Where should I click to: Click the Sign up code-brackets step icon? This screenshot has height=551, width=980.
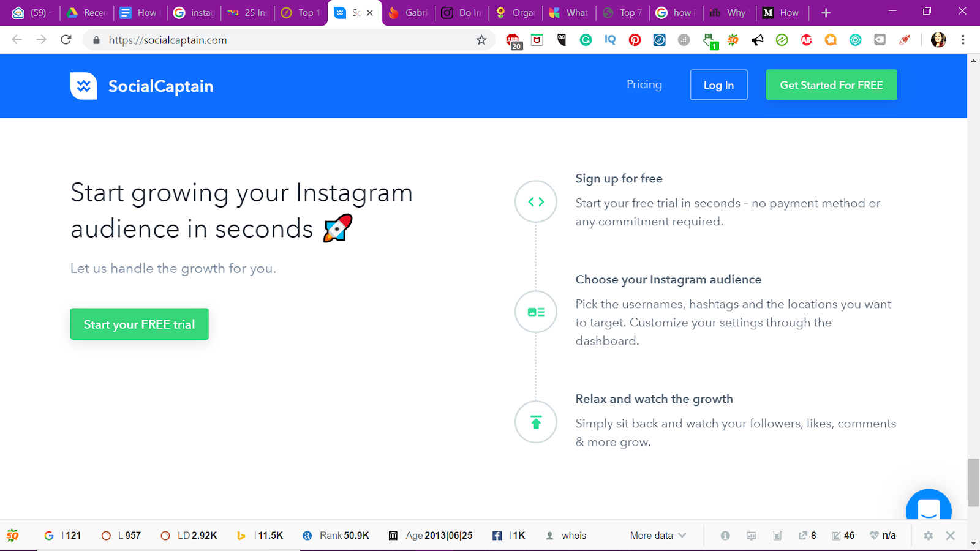coord(536,201)
